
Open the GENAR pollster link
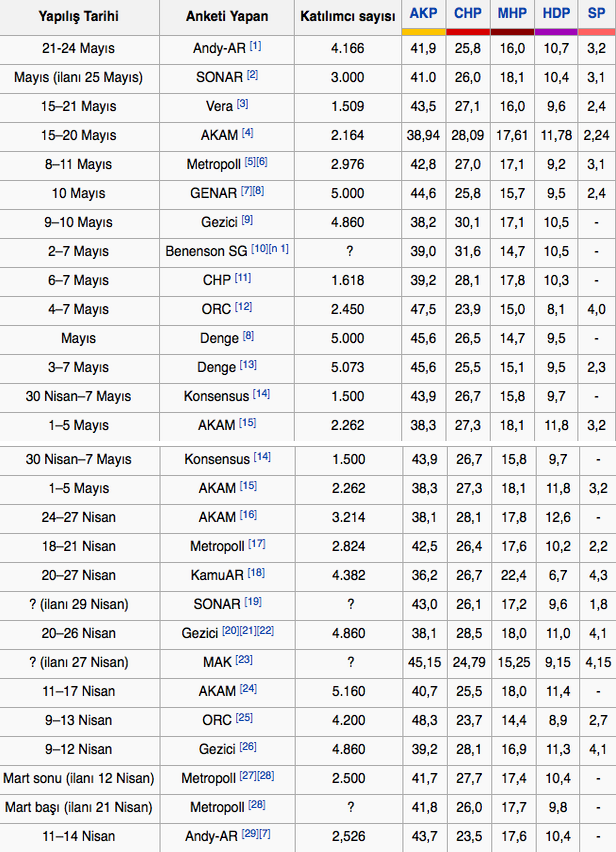coord(216,193)
